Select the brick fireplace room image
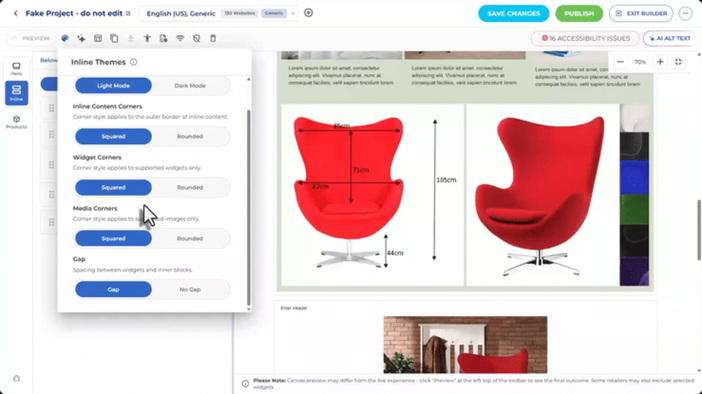The width and height of the screenshot is (702, 394). click(465, 345)
